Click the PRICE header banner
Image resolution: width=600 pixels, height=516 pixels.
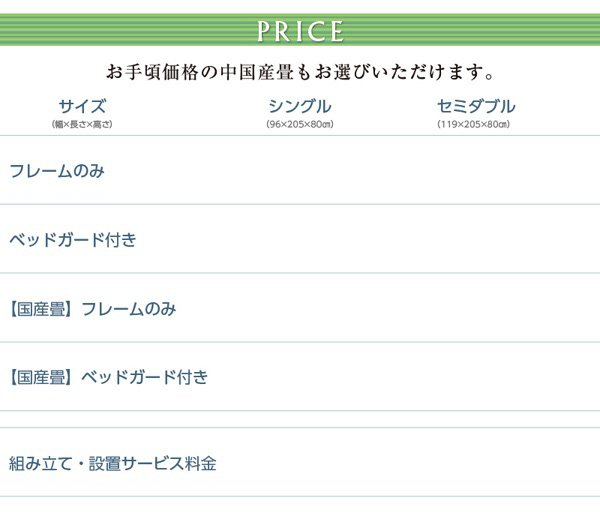point(300,30)
